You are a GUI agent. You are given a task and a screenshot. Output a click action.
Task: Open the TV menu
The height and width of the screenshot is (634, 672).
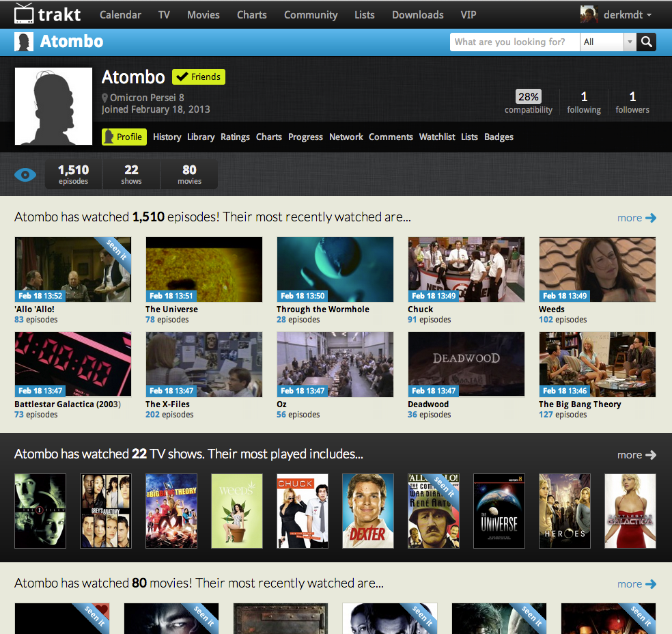coord(164,15)
